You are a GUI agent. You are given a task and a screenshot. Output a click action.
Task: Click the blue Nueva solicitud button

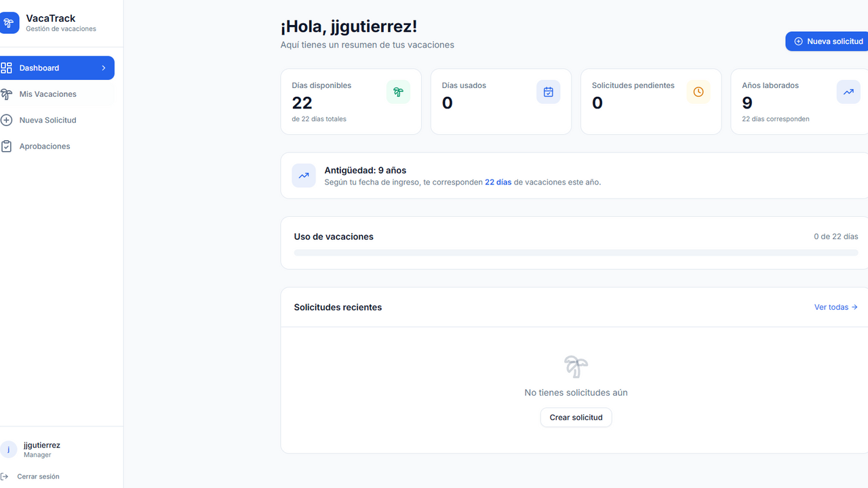tap(827, 41)
